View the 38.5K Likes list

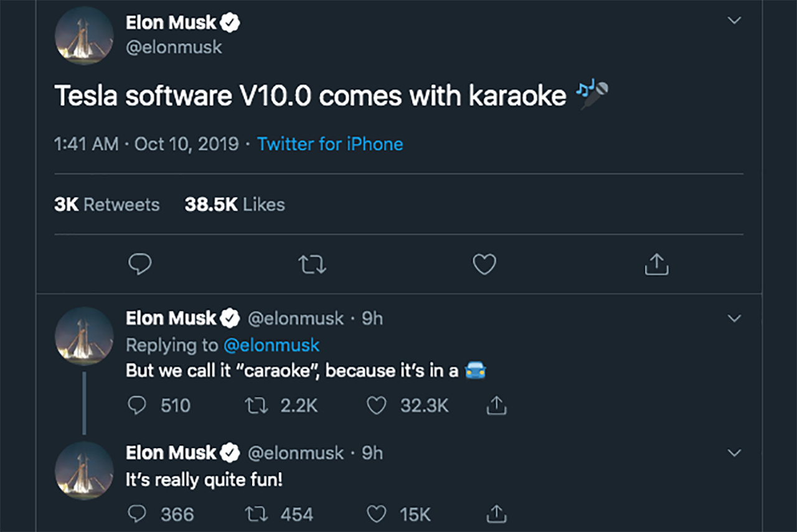coord(235,205)
